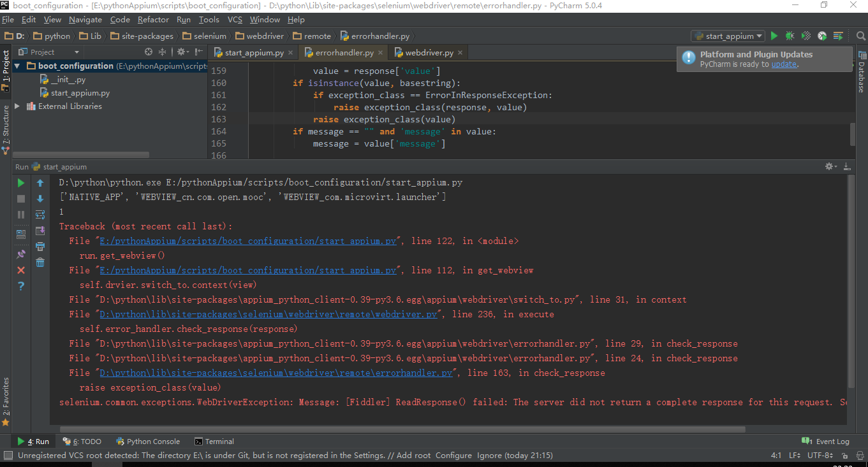This screenshot has width=868, height=467.
Task: Click the Pause Output icon in Run panel
Action: pyautogui.click(x=21, y=215)
